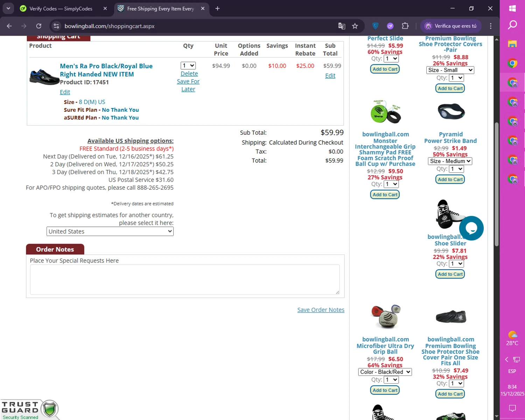Viewport: 525px width, 420px height.
Task: Open the United States country dropdown
Action: 110,231
